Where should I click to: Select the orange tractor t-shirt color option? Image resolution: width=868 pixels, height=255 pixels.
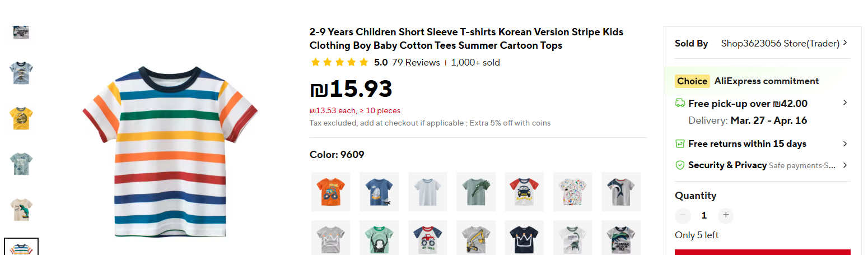tap(330, 191)
